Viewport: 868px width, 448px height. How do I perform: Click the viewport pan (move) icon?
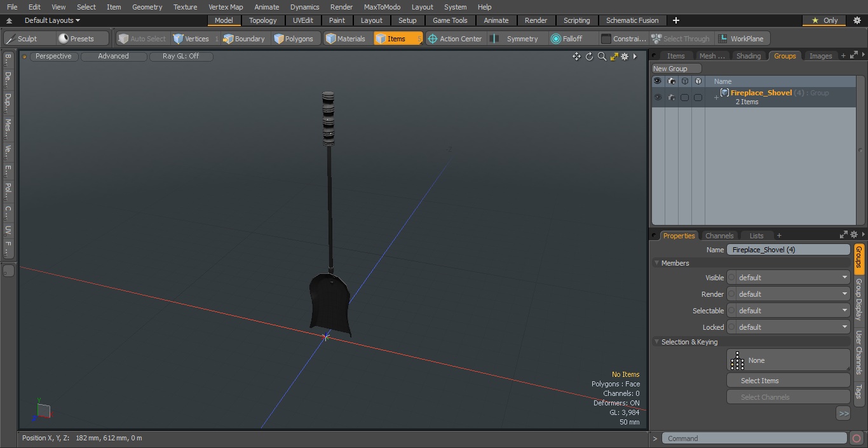click(x=576, y=57)
